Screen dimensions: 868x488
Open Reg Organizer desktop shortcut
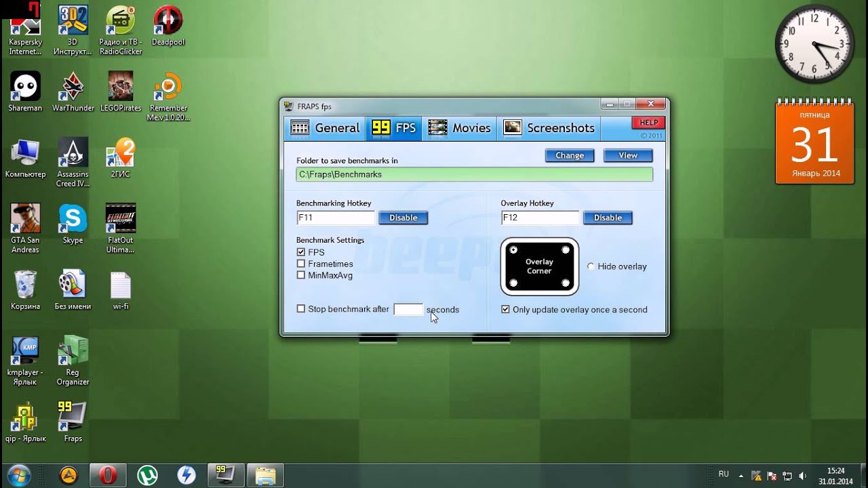pyautogui.click(x=73, y=361)
